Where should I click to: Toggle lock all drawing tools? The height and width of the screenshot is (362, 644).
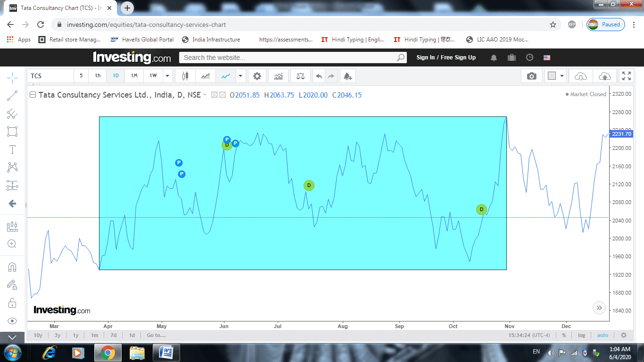click(x=13, y=303)
